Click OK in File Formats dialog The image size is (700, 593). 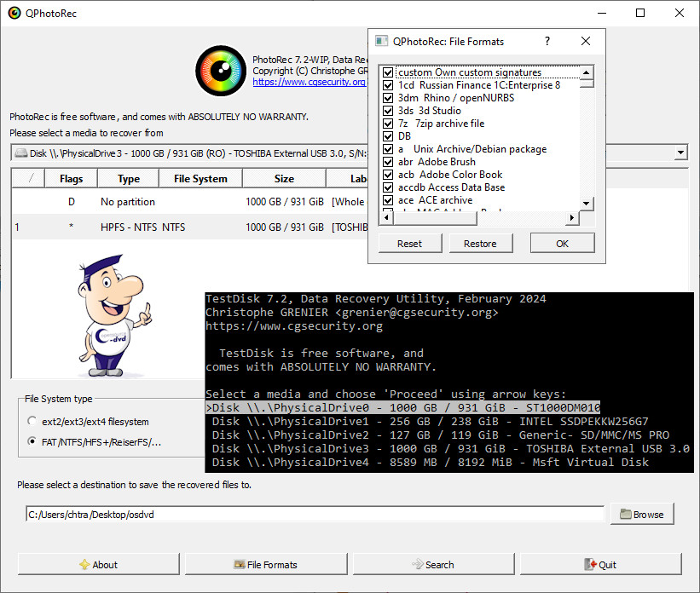pos(562,243)
